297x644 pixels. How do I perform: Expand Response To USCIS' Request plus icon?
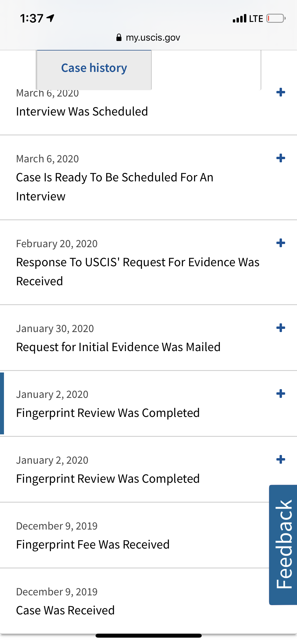coord(281,243)
